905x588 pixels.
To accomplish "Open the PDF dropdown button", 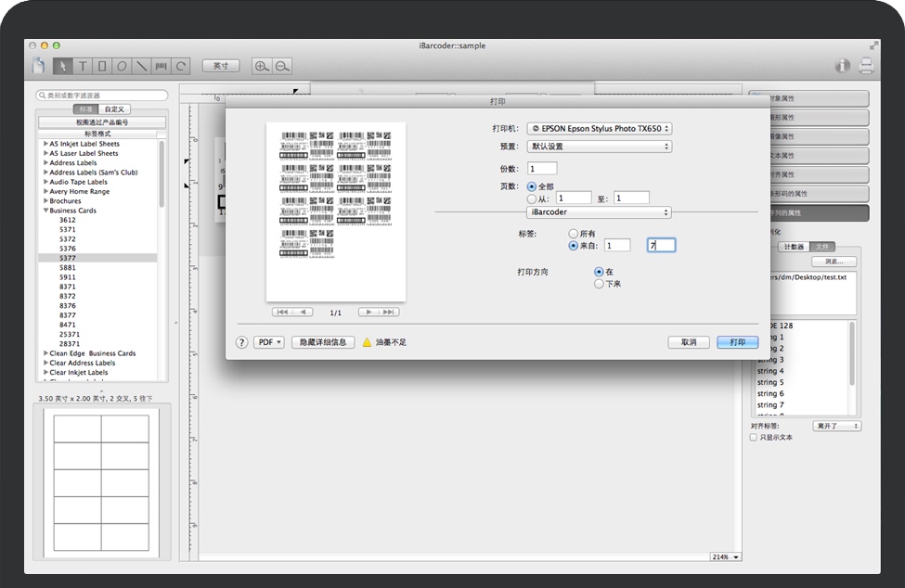I will pos(269,342).
